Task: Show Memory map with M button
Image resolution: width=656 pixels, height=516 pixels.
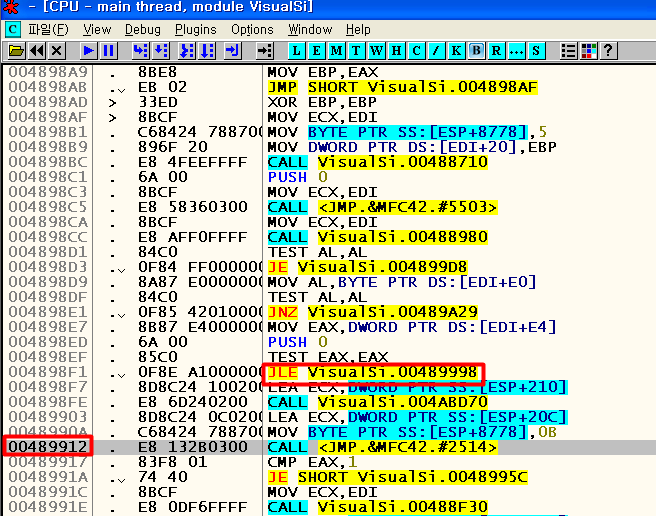Action: (336, 51)
